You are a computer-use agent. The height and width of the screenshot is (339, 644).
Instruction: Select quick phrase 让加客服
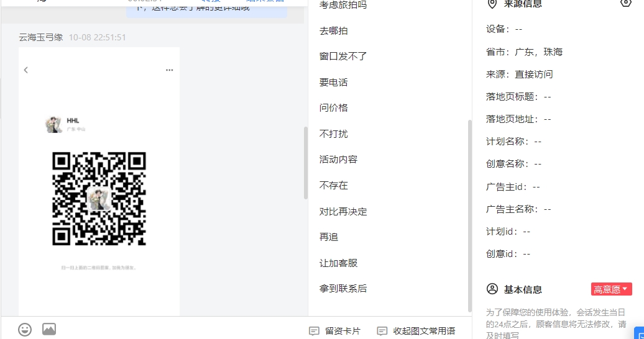click(338, 263)
